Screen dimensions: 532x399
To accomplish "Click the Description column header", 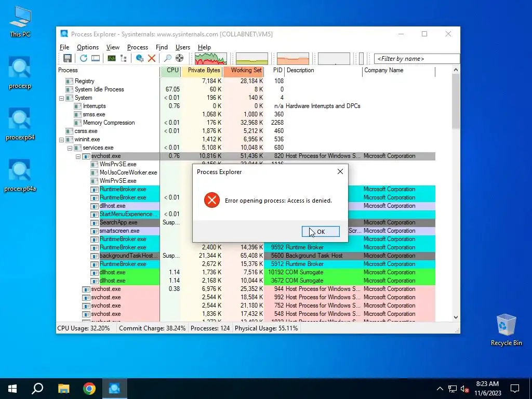I will pos(323,70).
